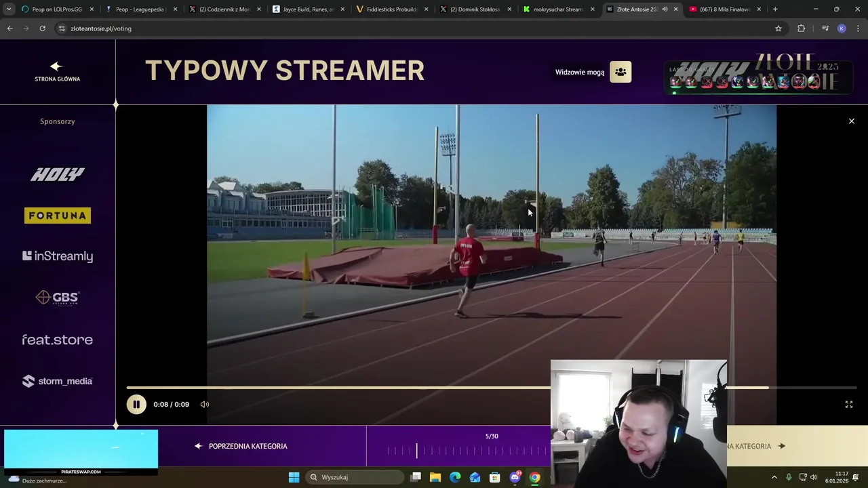Viewport: 868px width, 488px height.
Task: Open Chrome from the taskbar
Action: click(x=534, y=477)
